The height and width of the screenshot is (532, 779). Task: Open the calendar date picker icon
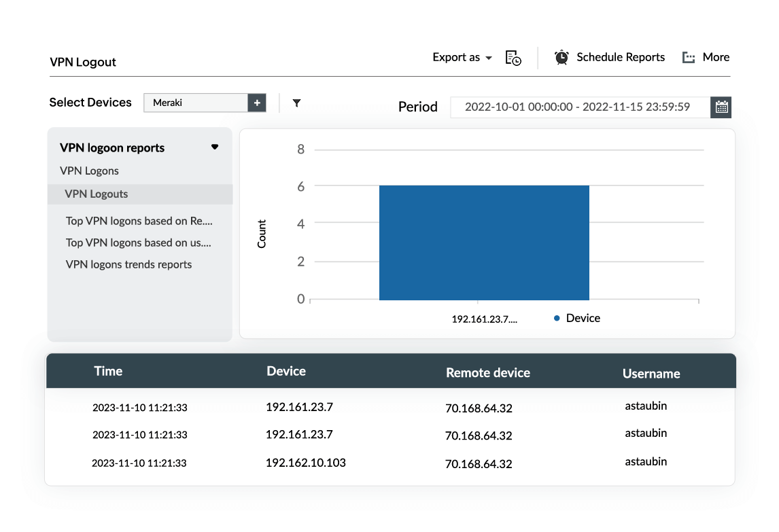point(721,107)
